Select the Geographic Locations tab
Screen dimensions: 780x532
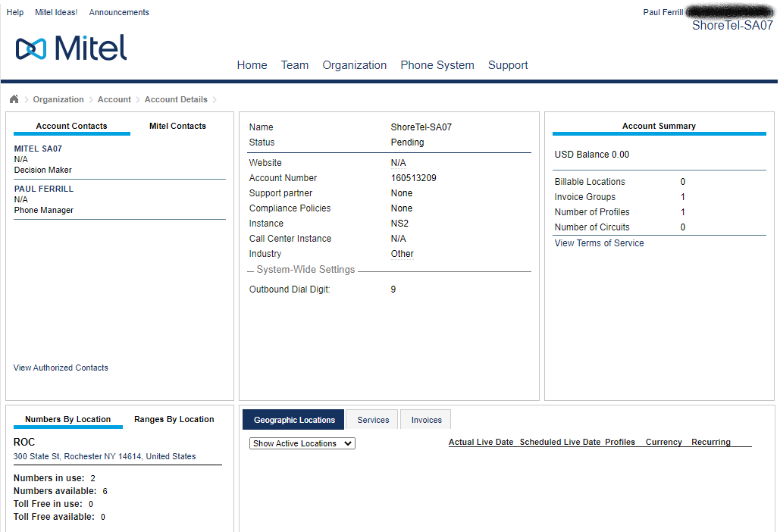tap(293, 419)
